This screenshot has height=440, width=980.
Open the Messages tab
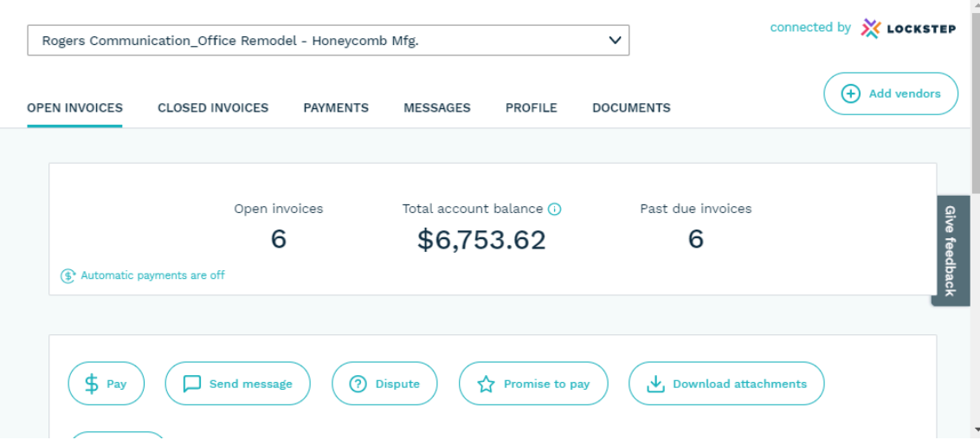coord(437,108)
